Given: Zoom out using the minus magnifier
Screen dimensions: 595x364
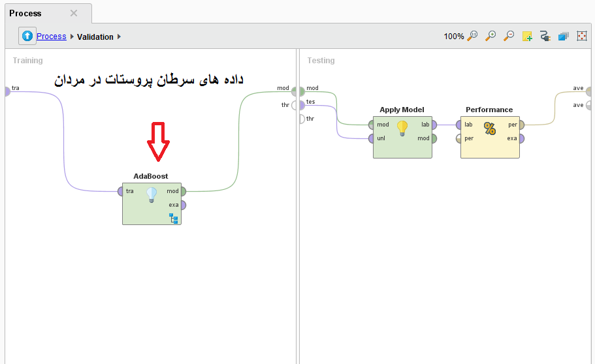Looking at the screenshot, I should (508, 37).
